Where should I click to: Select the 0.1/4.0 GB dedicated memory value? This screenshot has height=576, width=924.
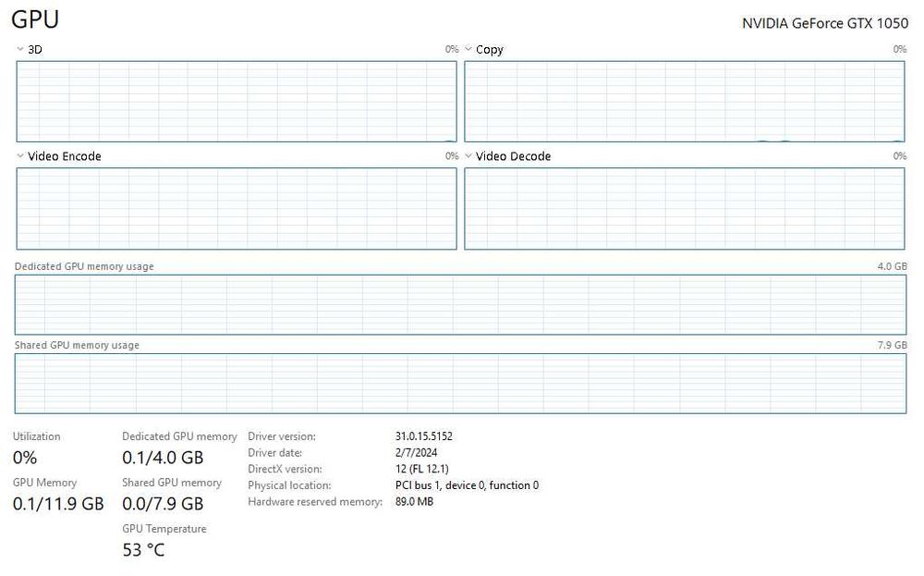(163, 458)
